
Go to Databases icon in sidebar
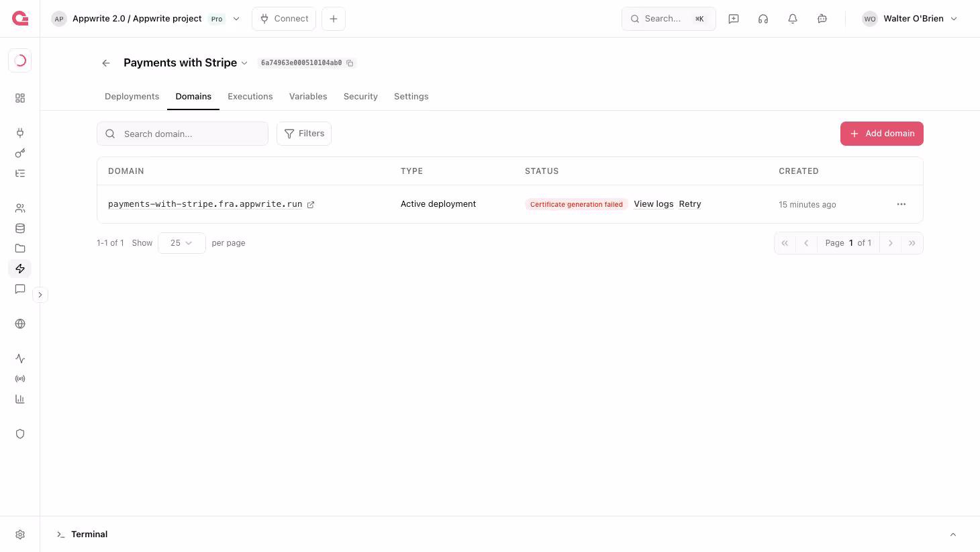tap(20, 228)
